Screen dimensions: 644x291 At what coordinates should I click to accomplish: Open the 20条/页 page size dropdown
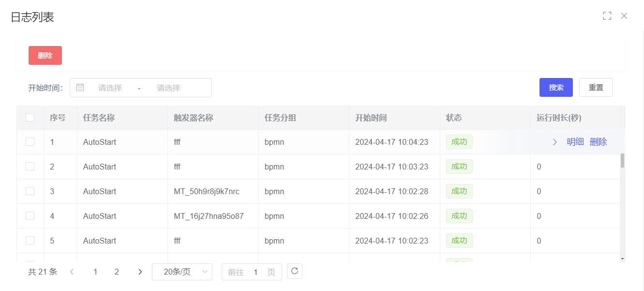coord(182,272)
